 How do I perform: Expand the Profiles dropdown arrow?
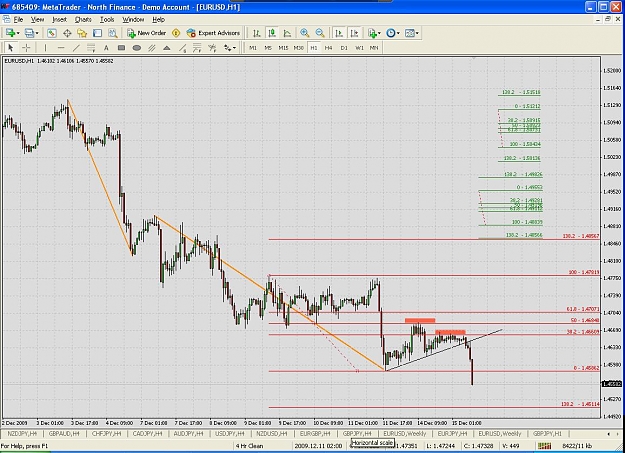[x=37, y=33]
